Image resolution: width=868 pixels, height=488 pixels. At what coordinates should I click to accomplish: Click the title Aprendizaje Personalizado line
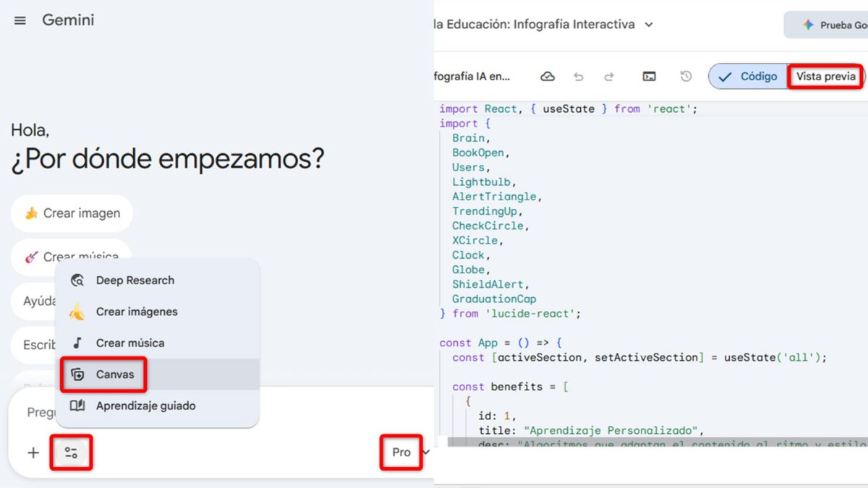click(x=591, y=430)
